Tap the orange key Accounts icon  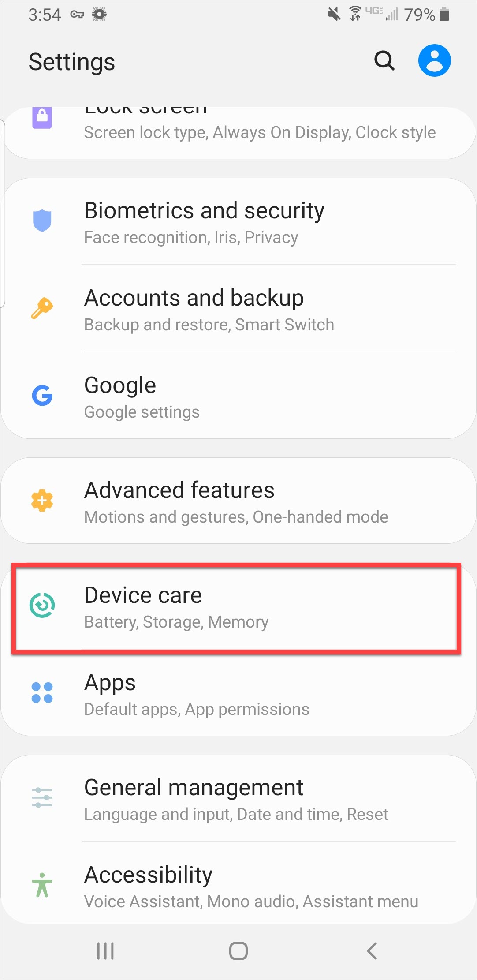coord(42,308)
